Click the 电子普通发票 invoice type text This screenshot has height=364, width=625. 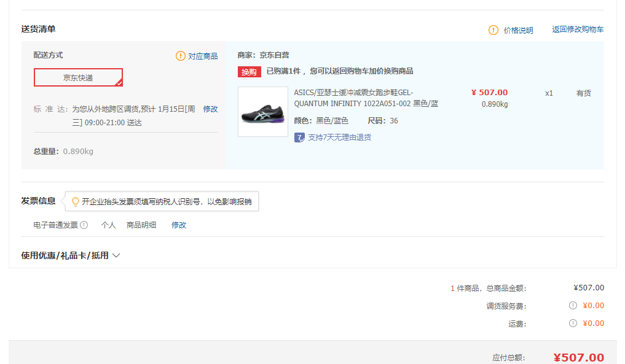(x=55, y=225)
